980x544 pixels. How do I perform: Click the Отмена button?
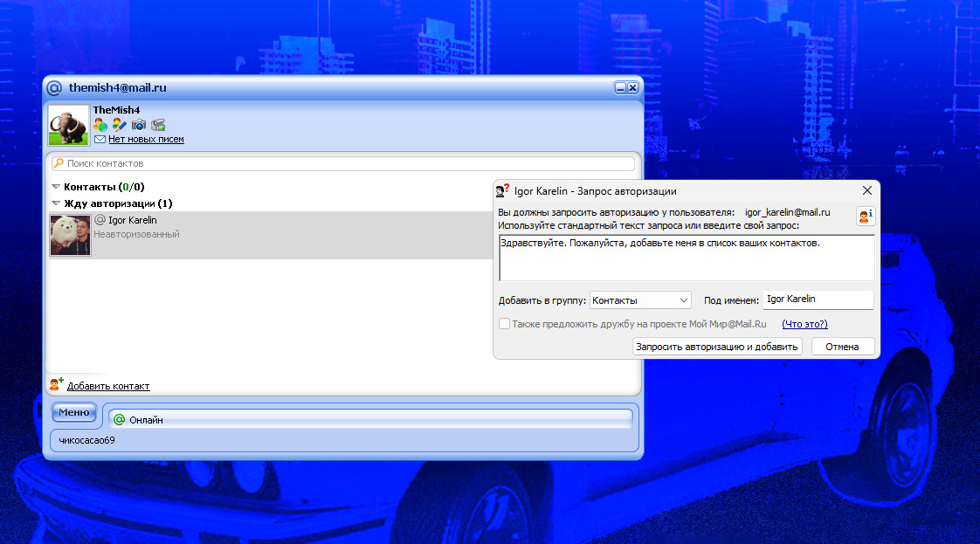point(843,347)
